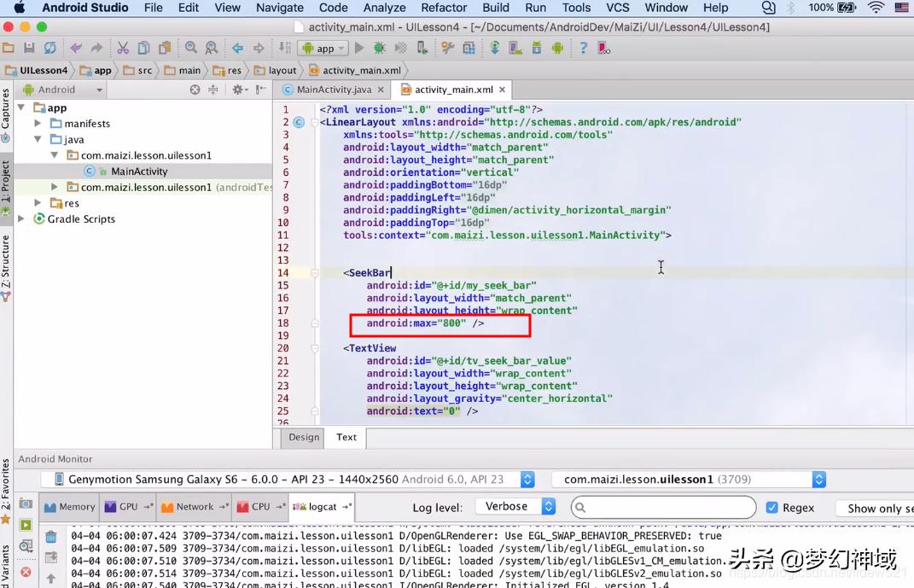Click the Debug bug icon in toolbar
The image size is (914, 588).
(x=379, y=49)
